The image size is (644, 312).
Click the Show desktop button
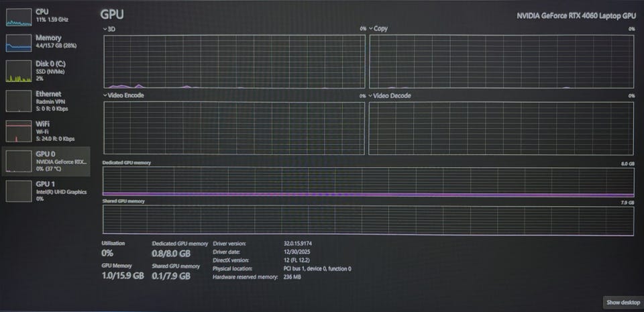[x=623, y=303]
